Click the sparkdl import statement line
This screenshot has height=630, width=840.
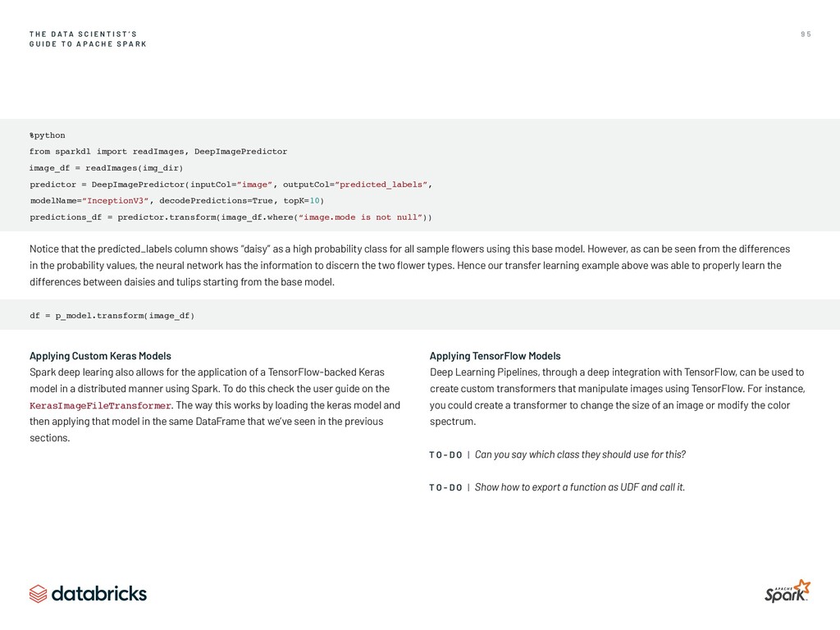[158, 152]
